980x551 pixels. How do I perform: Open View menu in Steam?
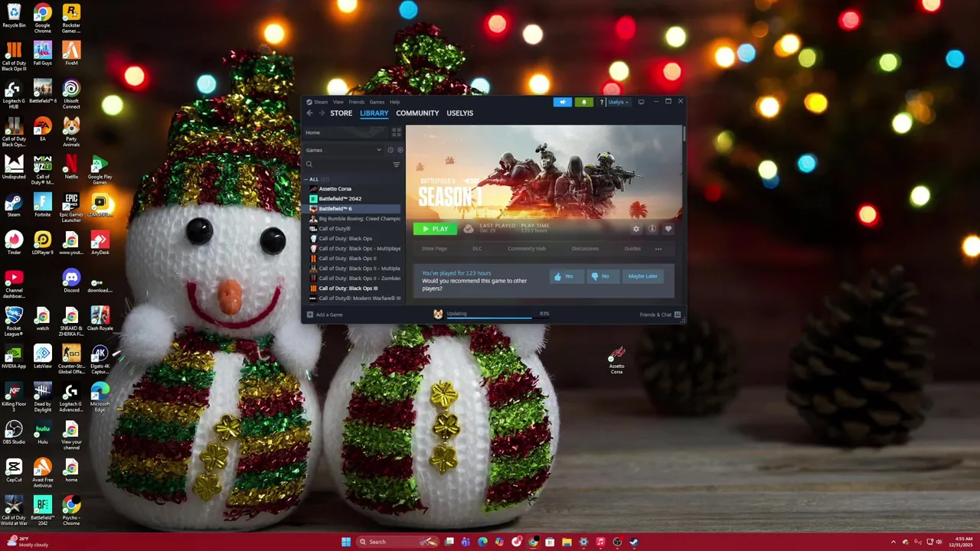pos(338,102)
